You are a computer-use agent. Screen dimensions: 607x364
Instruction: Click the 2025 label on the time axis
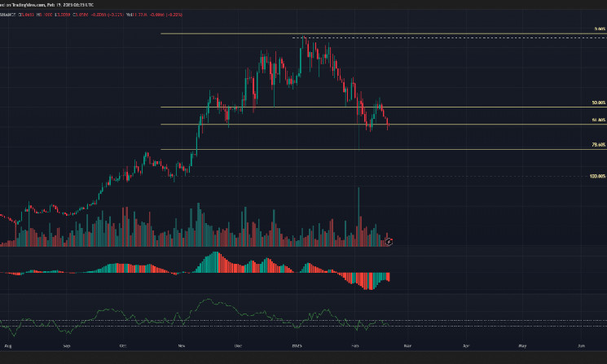pyautogui.click(x=297, y=346)
